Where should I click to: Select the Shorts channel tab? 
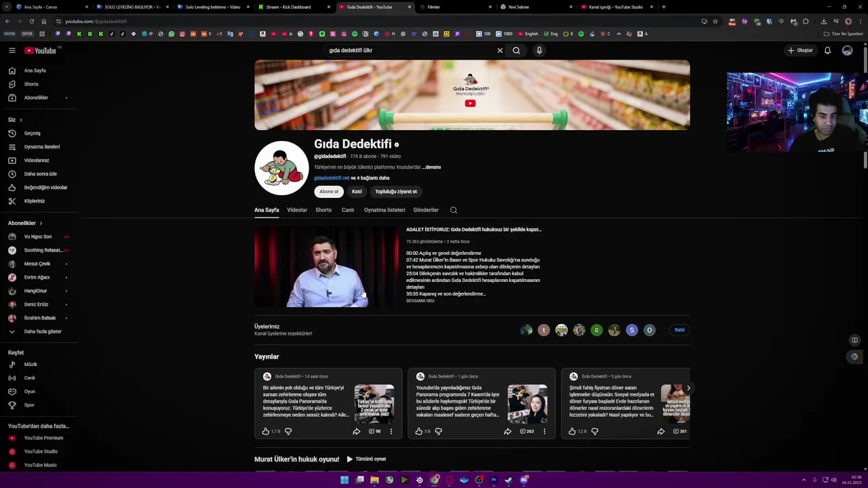tap(323, 210)
